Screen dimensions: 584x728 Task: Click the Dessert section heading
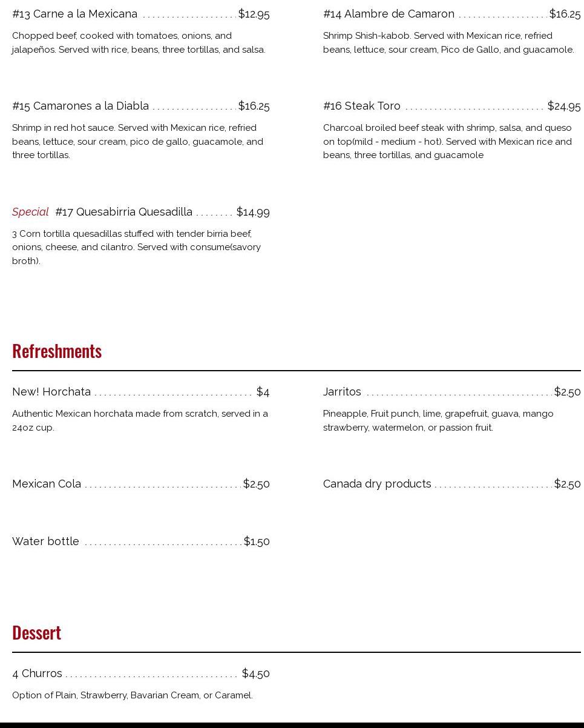[36, 632]
